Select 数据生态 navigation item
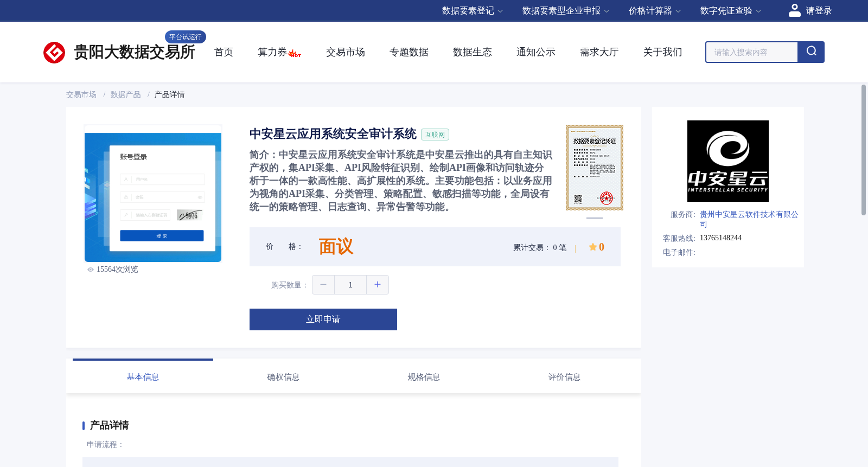This screenshot has width=868, height=467. tap(473, 52)
